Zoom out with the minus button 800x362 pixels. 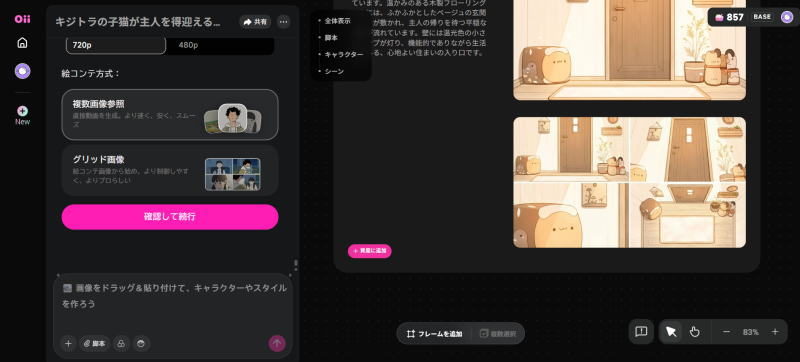[727, 332]
